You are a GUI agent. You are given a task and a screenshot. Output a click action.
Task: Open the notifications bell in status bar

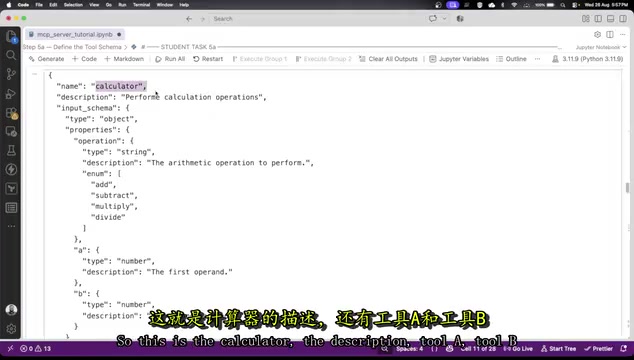click(623, 349)
